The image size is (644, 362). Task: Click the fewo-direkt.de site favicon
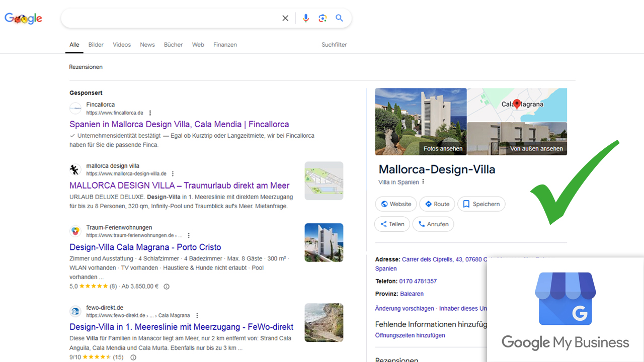tap(75, 311)
